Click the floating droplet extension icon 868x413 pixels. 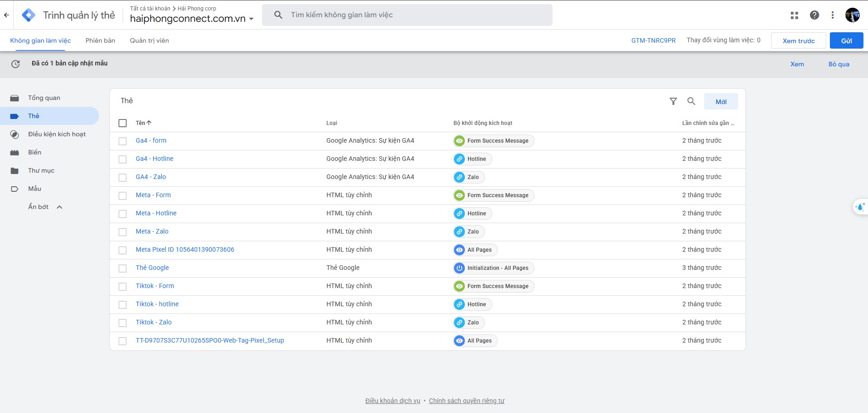coord(860,207)
